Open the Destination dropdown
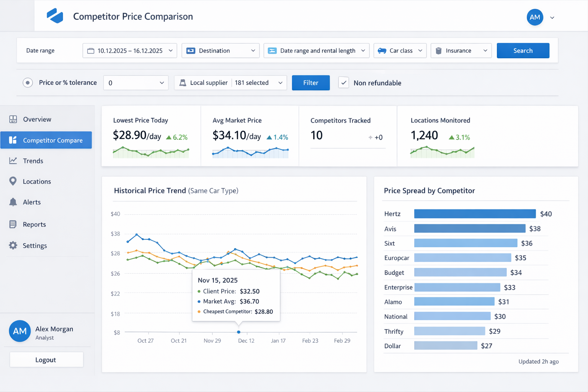 (220, 50)
